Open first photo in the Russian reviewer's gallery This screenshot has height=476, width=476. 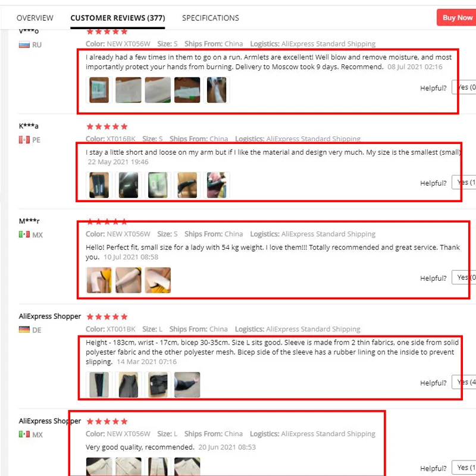[99, 90]
